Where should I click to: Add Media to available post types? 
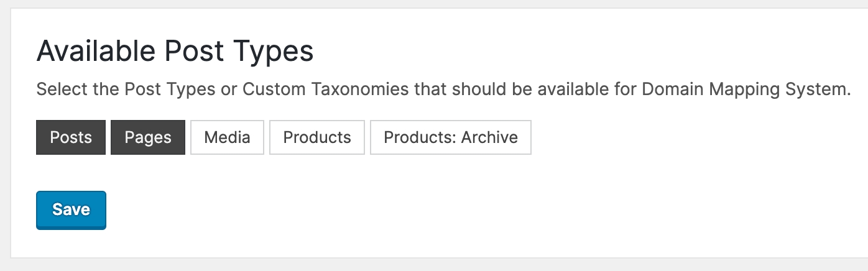pos(227,137)
